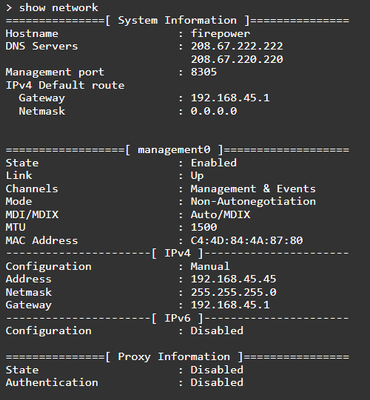Click the 'MTU' label
Image resolution: width=370 pixels, height=400 pixels.
tap(16, 227)
